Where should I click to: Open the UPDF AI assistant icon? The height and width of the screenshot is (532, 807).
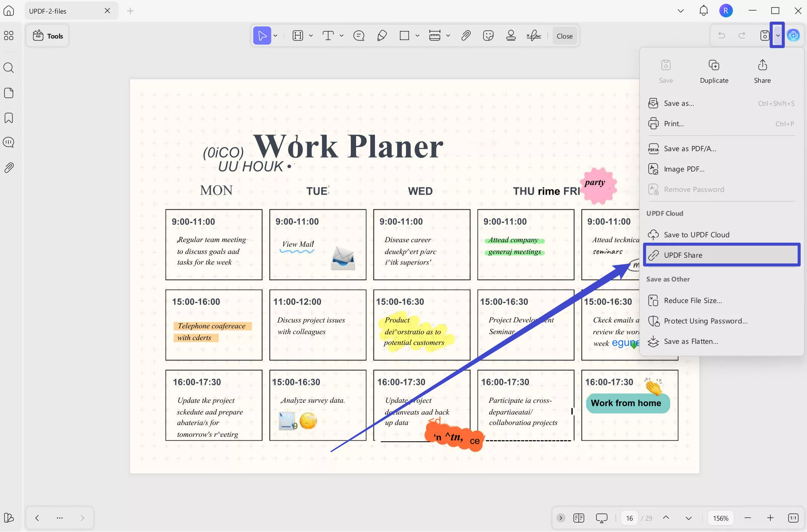coord(793,36)
